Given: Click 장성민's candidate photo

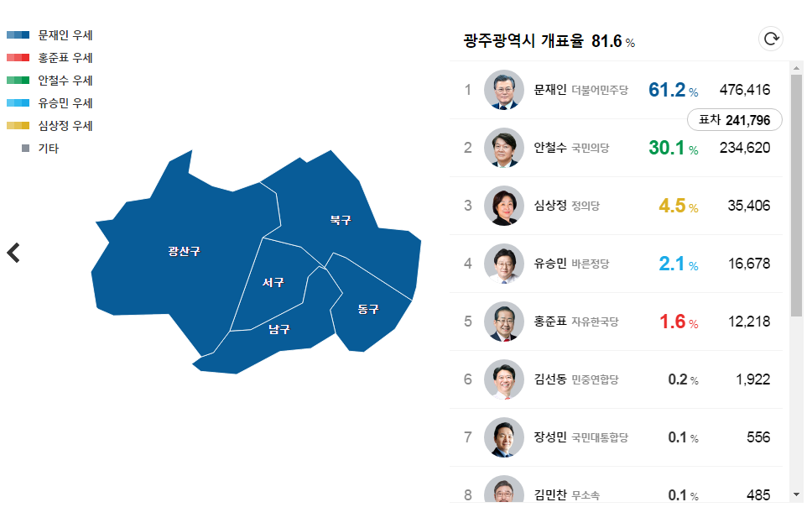Looking at the screenshot, I should (x=503, y=437).
